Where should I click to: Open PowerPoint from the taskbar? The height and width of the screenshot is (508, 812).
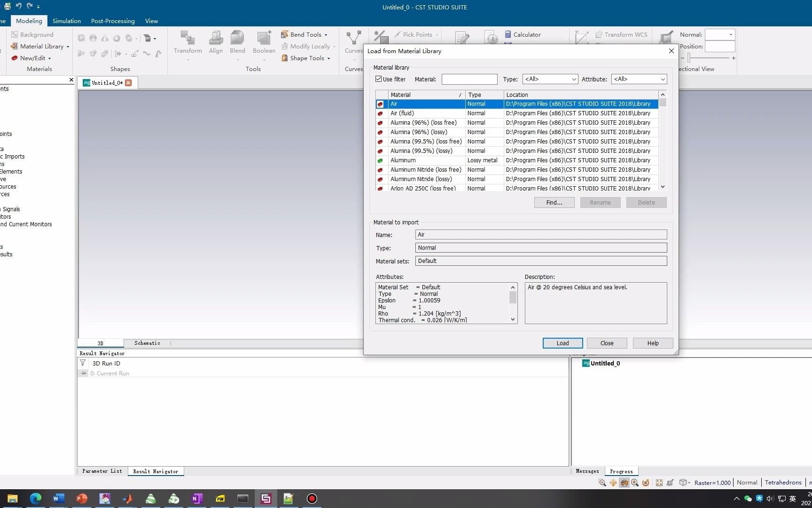click(82, 498)
